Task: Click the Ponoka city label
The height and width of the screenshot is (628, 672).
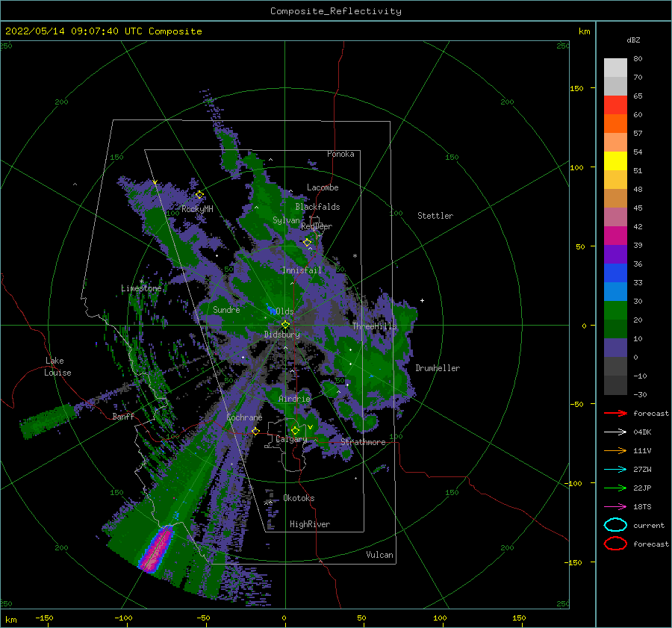Action: pyautogui.click(x=340, y=154)
